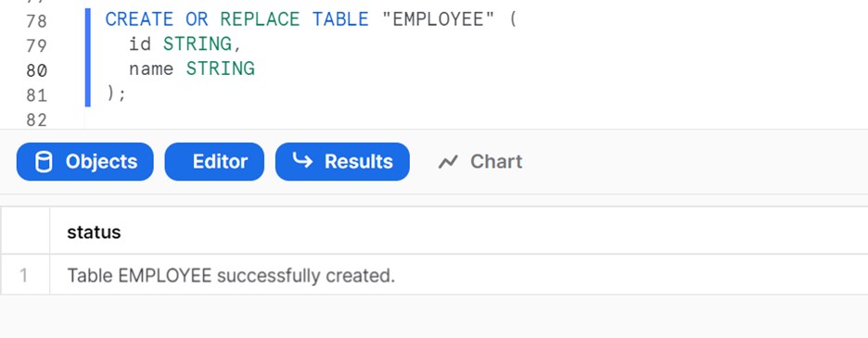Screen dimensions: 868x338
Task: Click line number 78 in the gutter
Action: 36,21
